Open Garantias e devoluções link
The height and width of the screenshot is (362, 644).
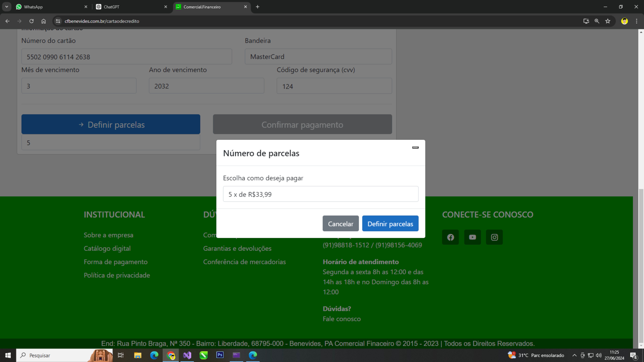[x=237, y=249]
